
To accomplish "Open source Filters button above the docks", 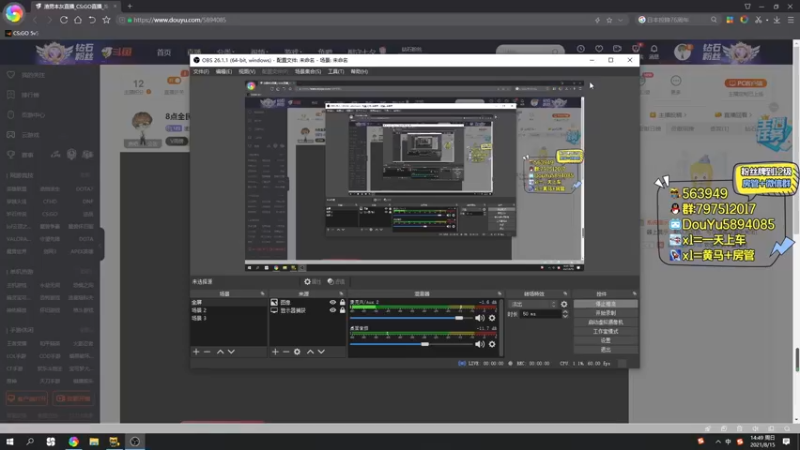I will click(336, 282).
